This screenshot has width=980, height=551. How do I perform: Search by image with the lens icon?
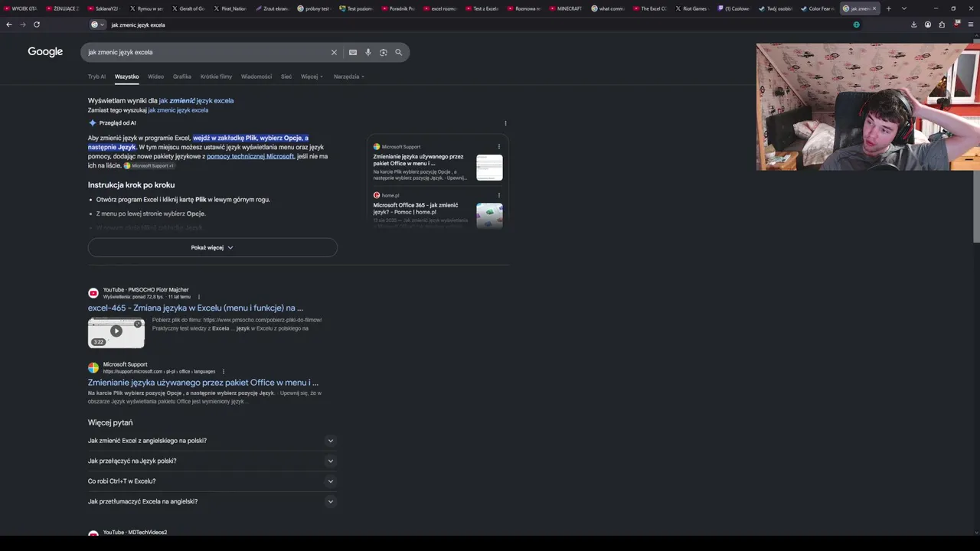pos(384,52)
